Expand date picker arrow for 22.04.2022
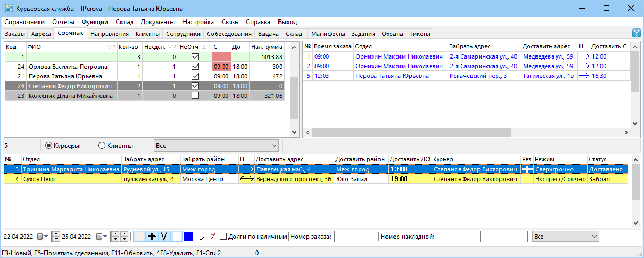This screenshot has width=644, height=258. [46, 236]
